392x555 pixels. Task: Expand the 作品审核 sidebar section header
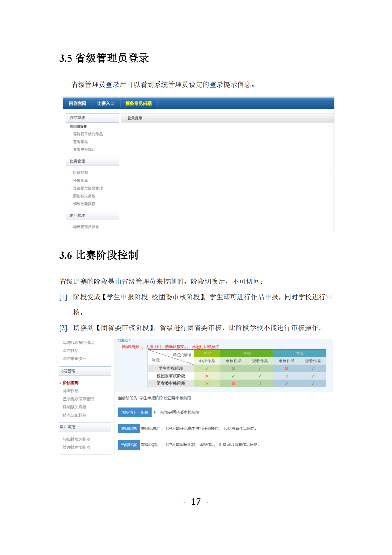click(x=77, y=118)
